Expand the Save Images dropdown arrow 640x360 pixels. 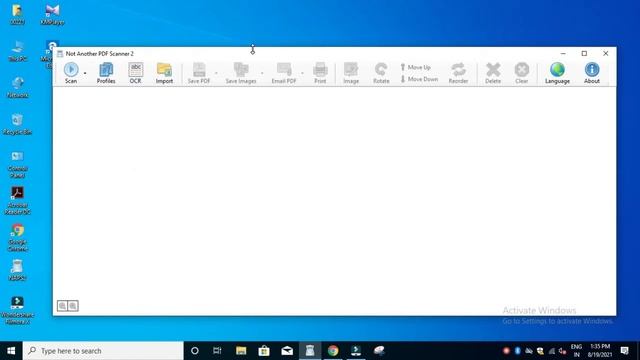coord(262,73)
